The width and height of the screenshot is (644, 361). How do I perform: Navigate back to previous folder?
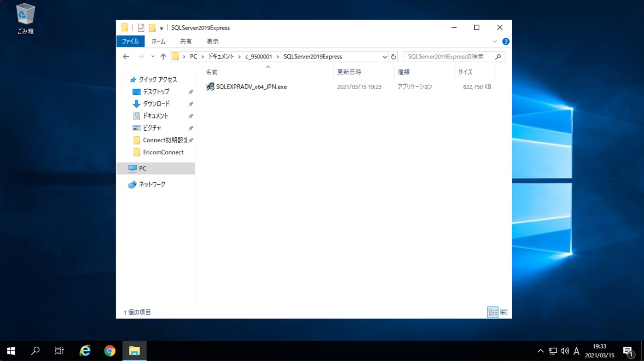click(126, 57)
